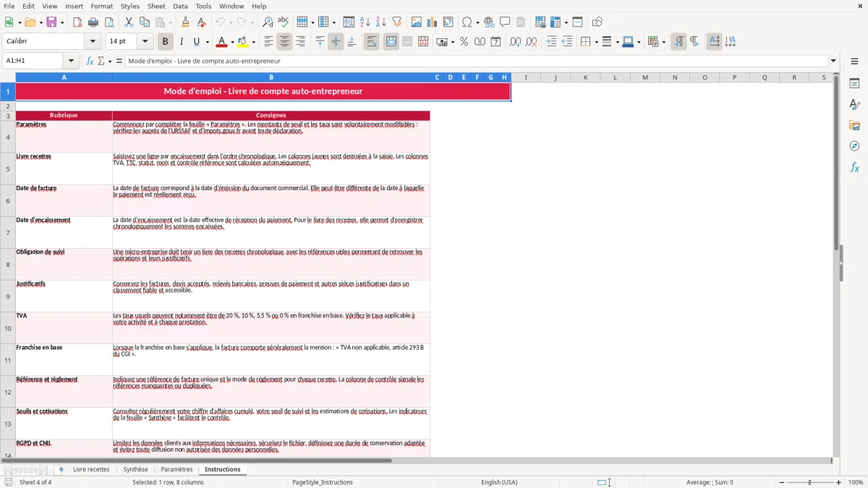868x488 pixels.
Task: Format the cell as percent
Action: (x=464, y=42)
